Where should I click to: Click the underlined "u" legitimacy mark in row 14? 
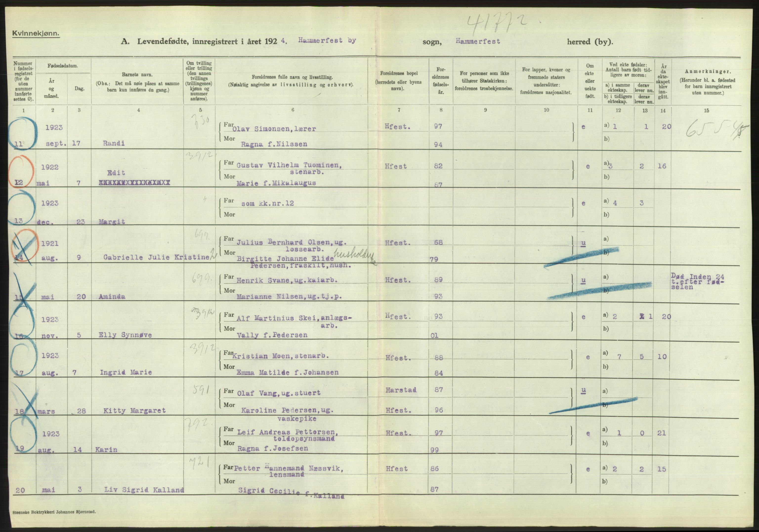point(583,243)
